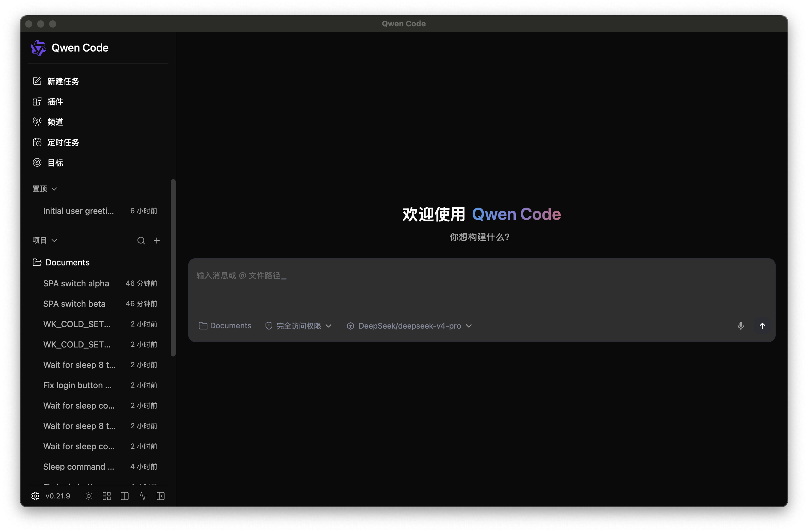Search projects with the magnifier icon
This screenshot has width=808, height=532.
(x=141, y=241)
